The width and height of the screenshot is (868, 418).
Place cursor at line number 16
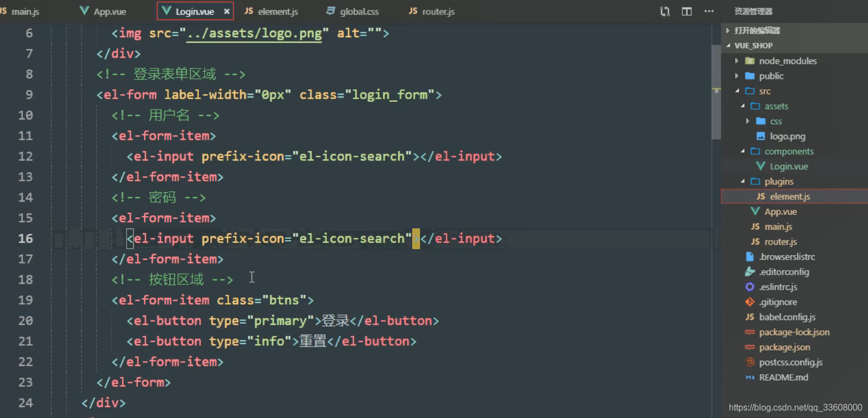[x=25, y=239]
